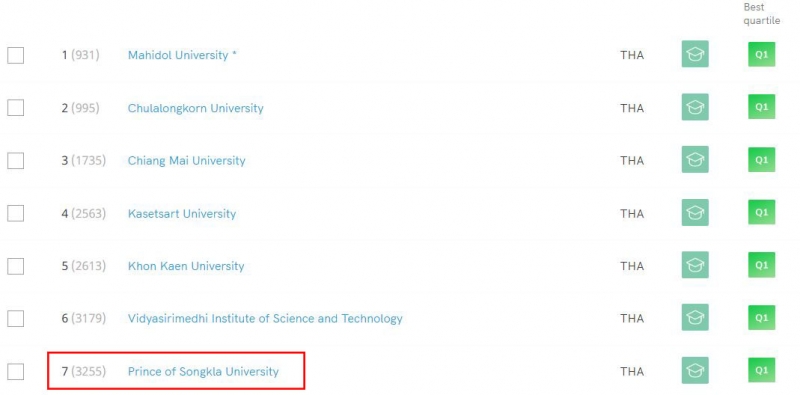The width and height of the screenshot is (800, 395).
Task: Click Prince of Songkla's graduation cap icon
Action: (695, 371)
